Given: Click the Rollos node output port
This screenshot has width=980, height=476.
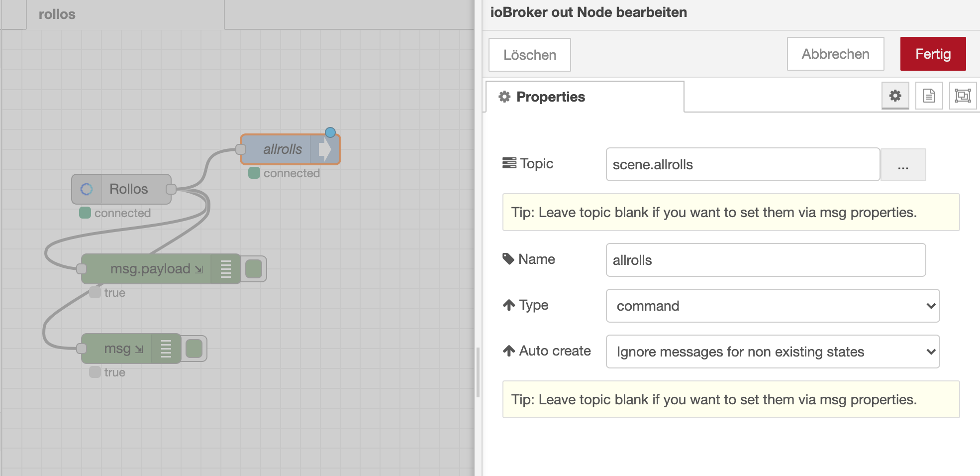Looking at the screenshot, I should tap(171, 189).
